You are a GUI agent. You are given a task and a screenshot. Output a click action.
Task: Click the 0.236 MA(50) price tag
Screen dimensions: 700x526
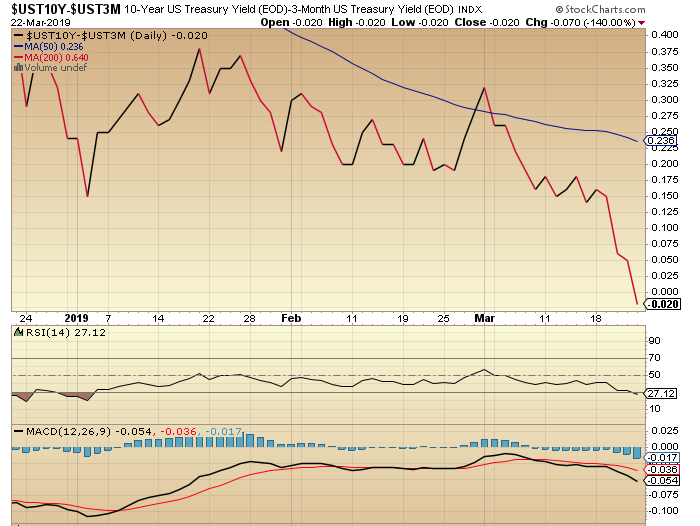(661, 141)
